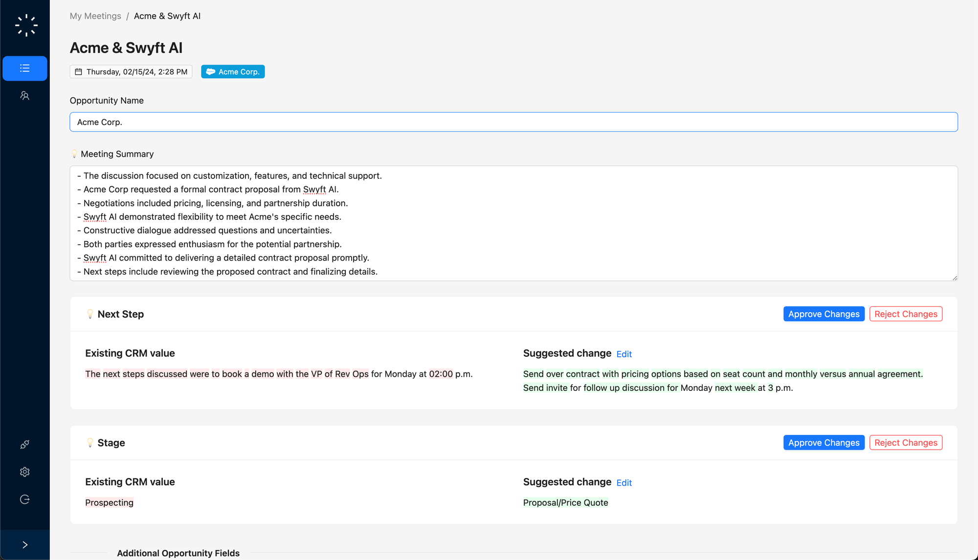Screen dimensions: 978x560
Task: Open the meetings list sidebar icon
Action: click(25, 68)
